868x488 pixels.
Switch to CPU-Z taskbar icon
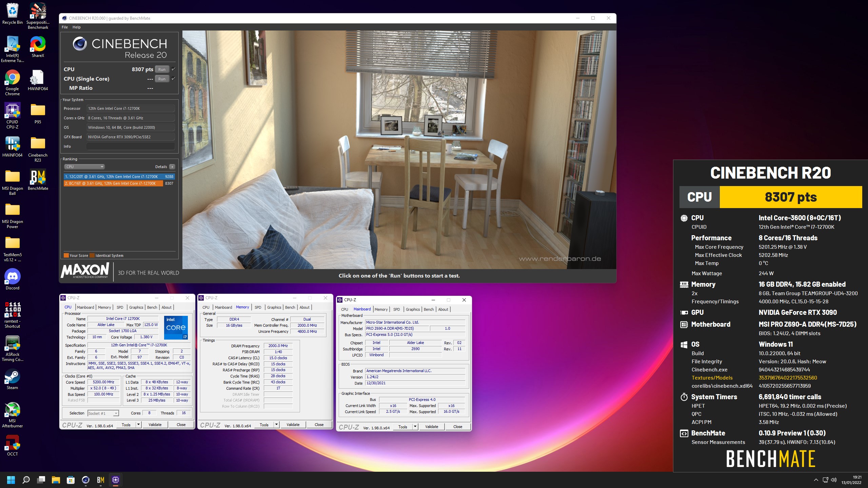tap(116, 480)
